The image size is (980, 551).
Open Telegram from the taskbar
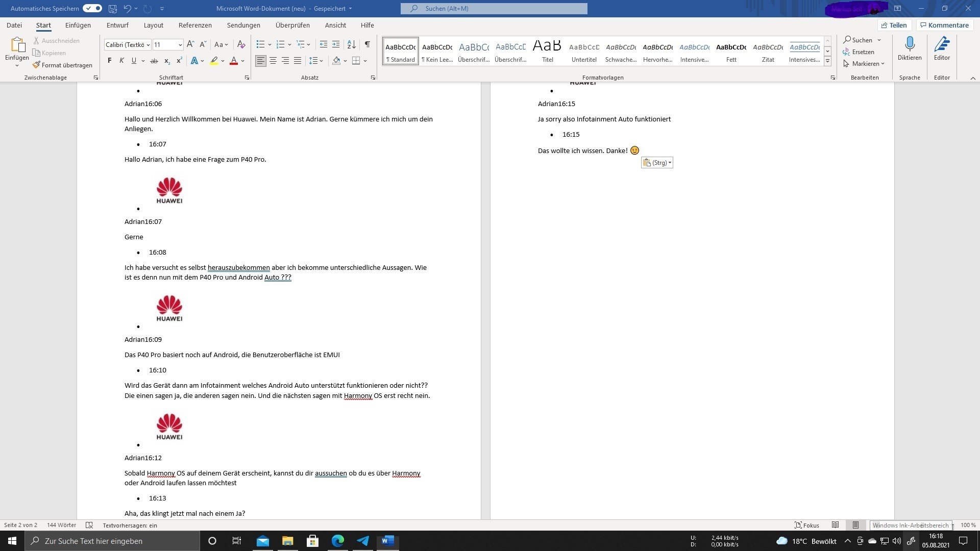pos(363,541)
